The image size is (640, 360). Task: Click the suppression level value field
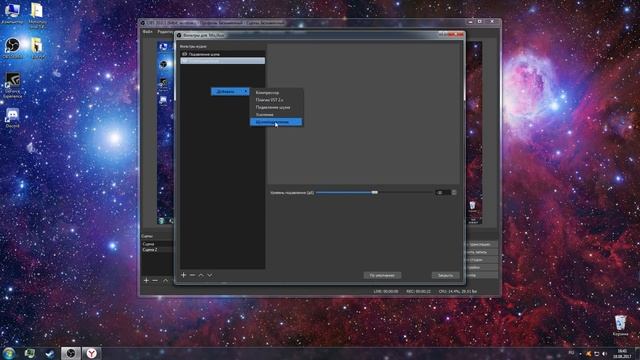point(442,192)
